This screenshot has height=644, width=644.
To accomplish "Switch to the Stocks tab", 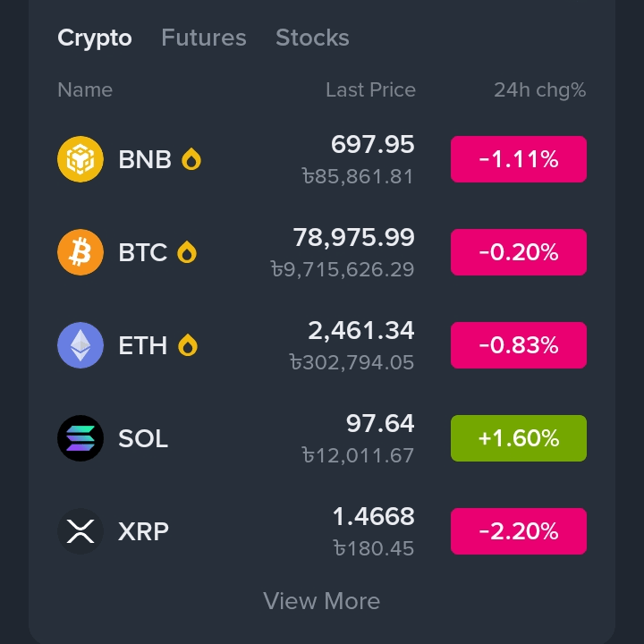I will tap(312, 38).
